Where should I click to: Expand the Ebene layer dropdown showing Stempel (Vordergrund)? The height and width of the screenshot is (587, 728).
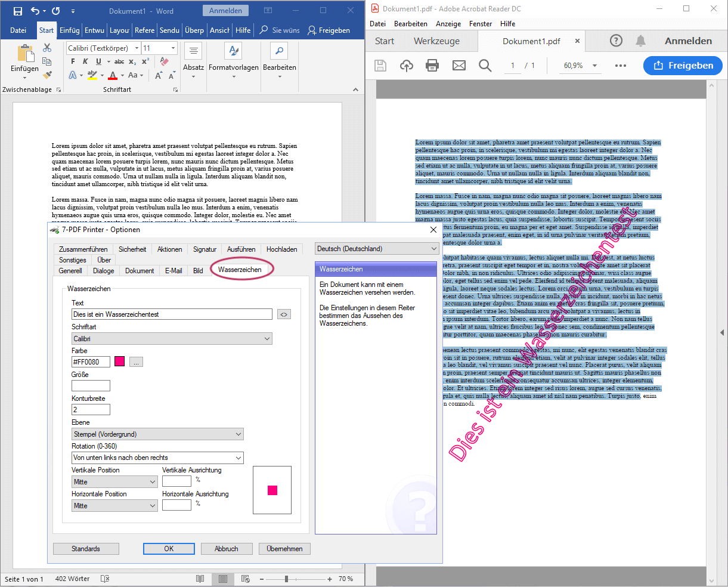[x=157, y=434]
